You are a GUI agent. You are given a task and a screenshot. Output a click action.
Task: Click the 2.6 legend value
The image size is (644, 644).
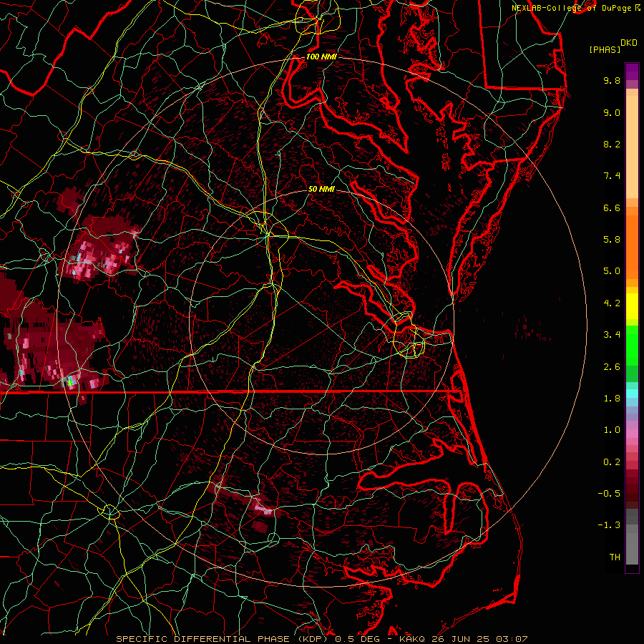point(612,366)
